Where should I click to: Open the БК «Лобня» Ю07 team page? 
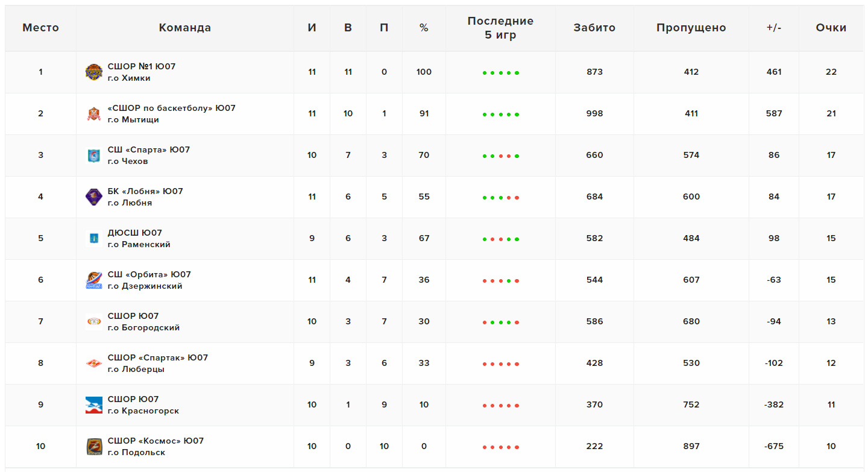click(x=145, y=191)
